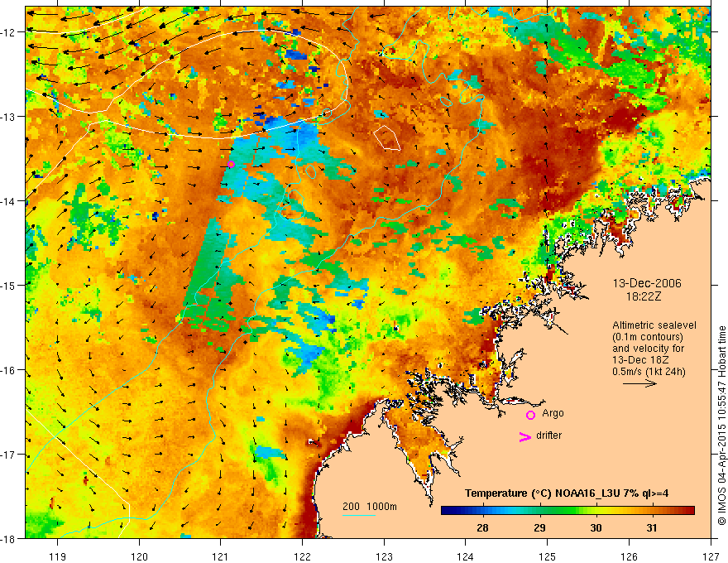Click the small white polygon contour near 123°E

tap(387, 138)
